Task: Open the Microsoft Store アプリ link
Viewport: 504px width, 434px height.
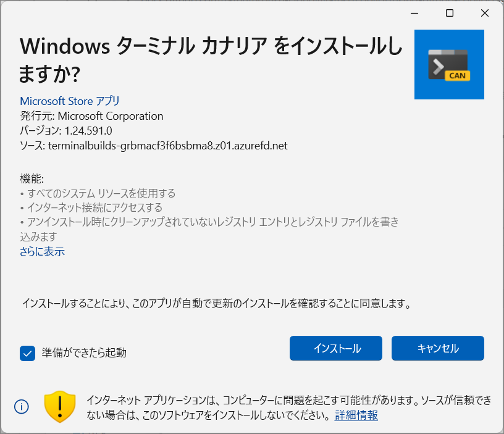Action: (70, 101)
